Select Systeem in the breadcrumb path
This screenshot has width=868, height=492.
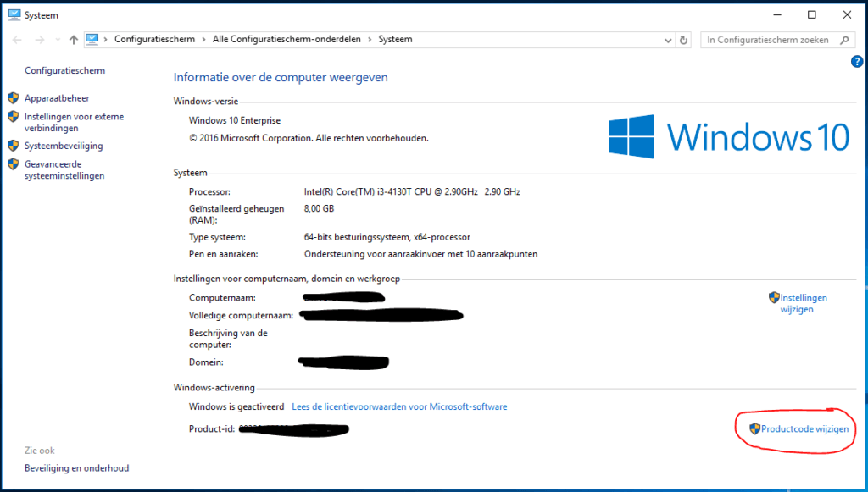[395, 39]
